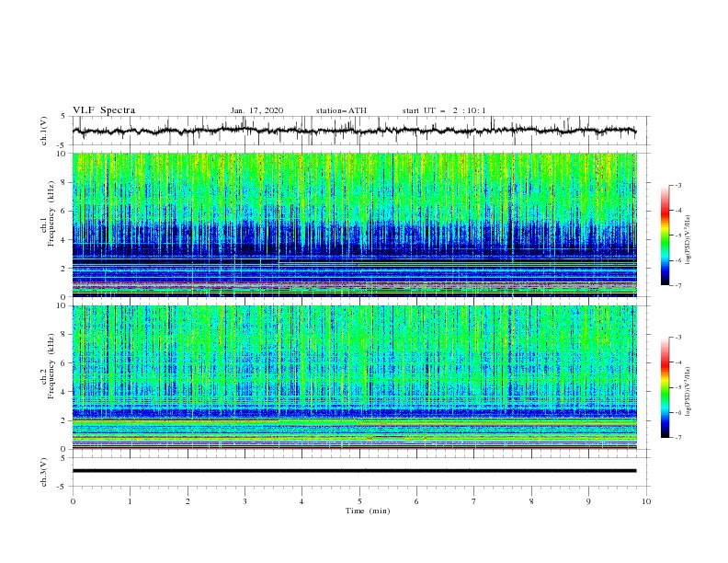This screenshot has height=563, width=728.
Task: Click the ch.1 colorbar log(PSD) label
Action: click(688, 240)
